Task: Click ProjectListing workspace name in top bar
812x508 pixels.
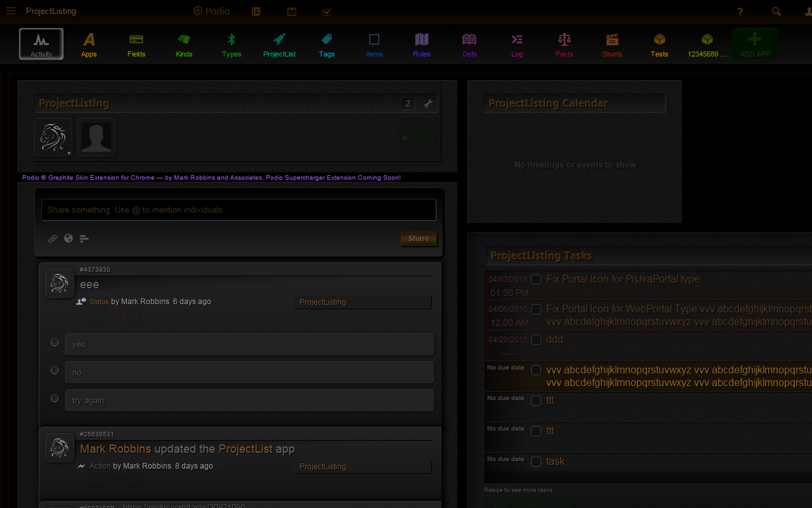Action: [51, 11]
